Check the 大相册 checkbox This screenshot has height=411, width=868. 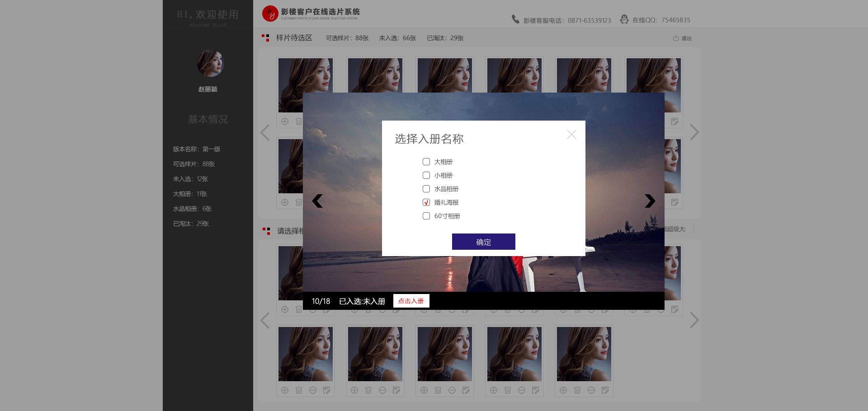(426, 162)
